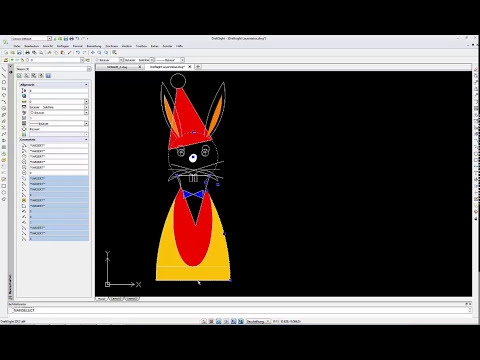Image resolution: width=480 pixels, height=360 pixels.
Task: Open the VonLayer line color dropdown
Action: tap(121, 60)
